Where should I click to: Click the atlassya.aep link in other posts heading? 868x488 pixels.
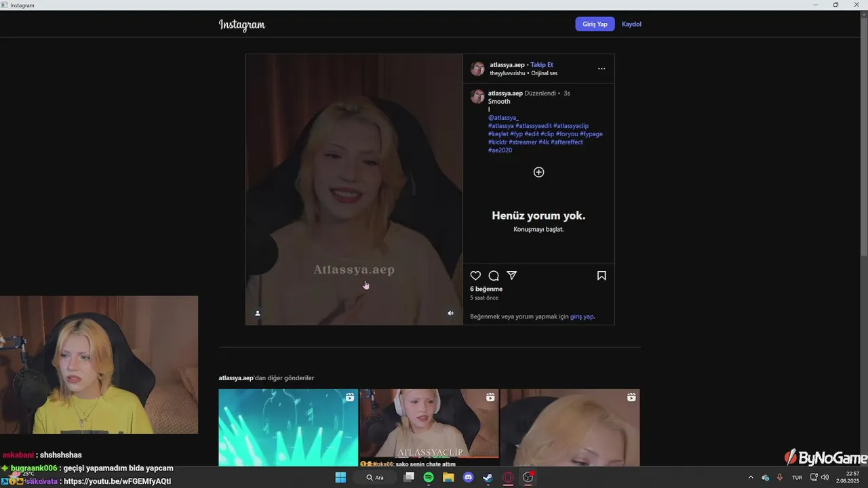click(236, 378)
